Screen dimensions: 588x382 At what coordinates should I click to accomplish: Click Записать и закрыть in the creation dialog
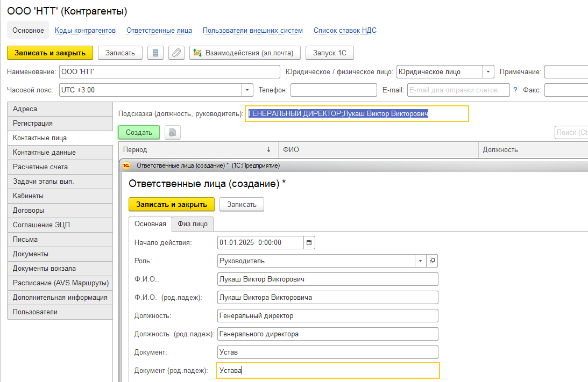[171, 204]
